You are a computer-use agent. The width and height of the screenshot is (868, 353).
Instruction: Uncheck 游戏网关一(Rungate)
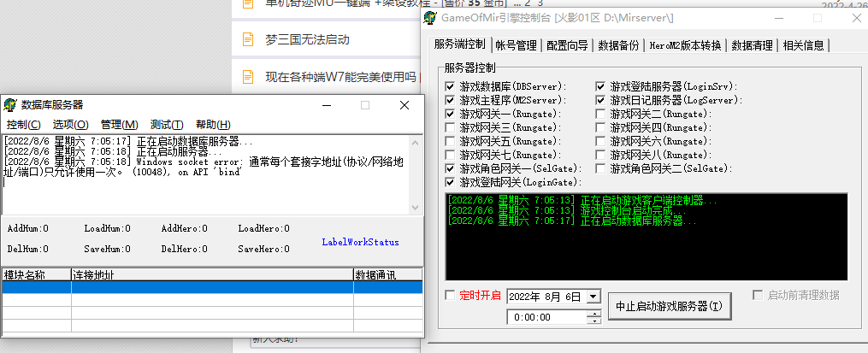click(x=450, y=114)
